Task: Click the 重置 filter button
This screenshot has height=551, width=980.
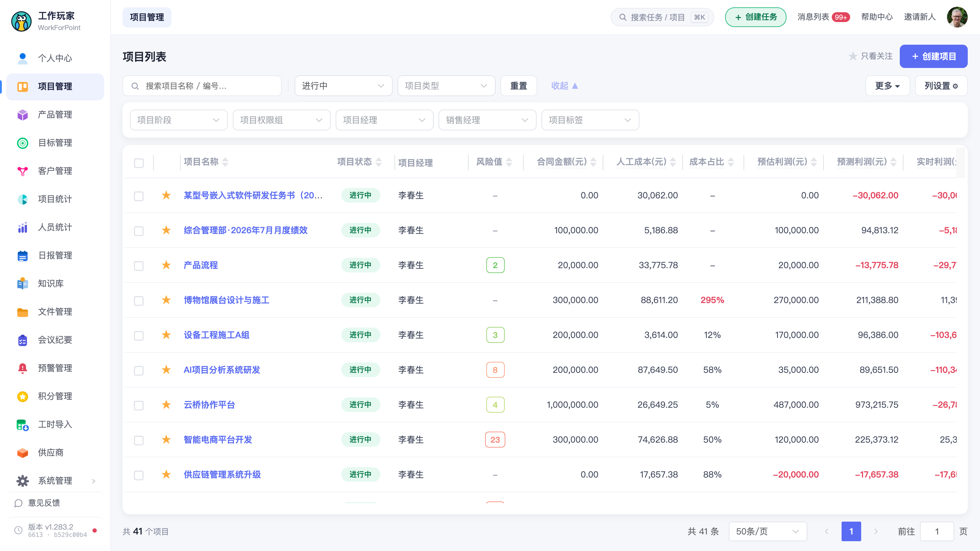Action: tap(518, 86)
